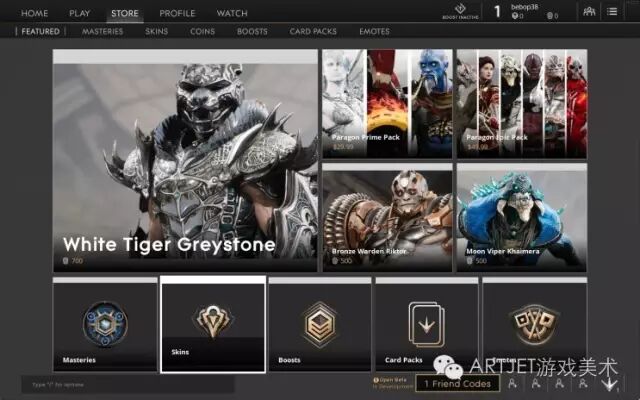This screenshot has width=640, height=400.
Task: Click the Open Beta in Development notice
Action: pyautogui.click(x=393, y=383)
